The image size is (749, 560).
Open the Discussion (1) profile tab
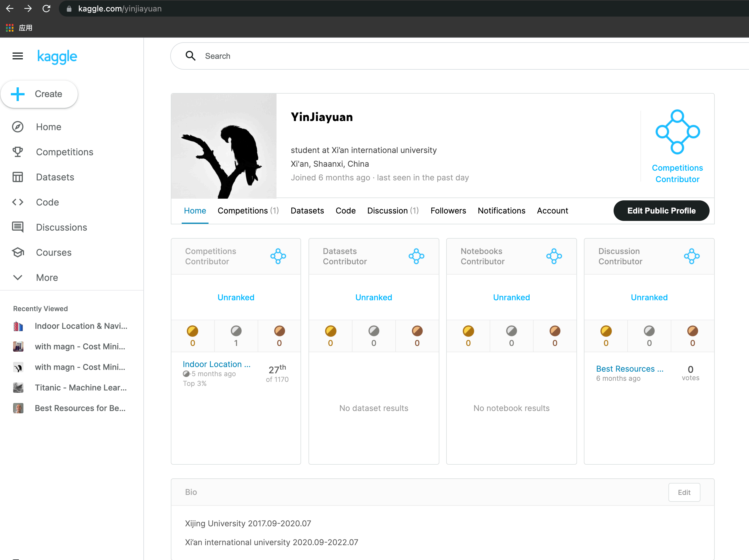click(393, 210)
